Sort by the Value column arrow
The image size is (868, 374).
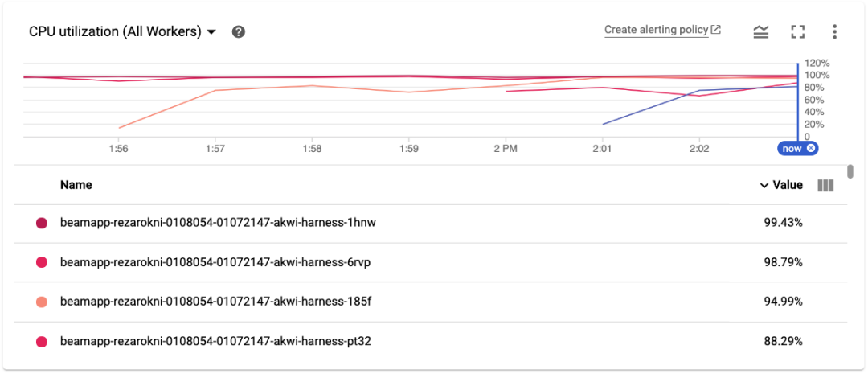click(764, 186)
